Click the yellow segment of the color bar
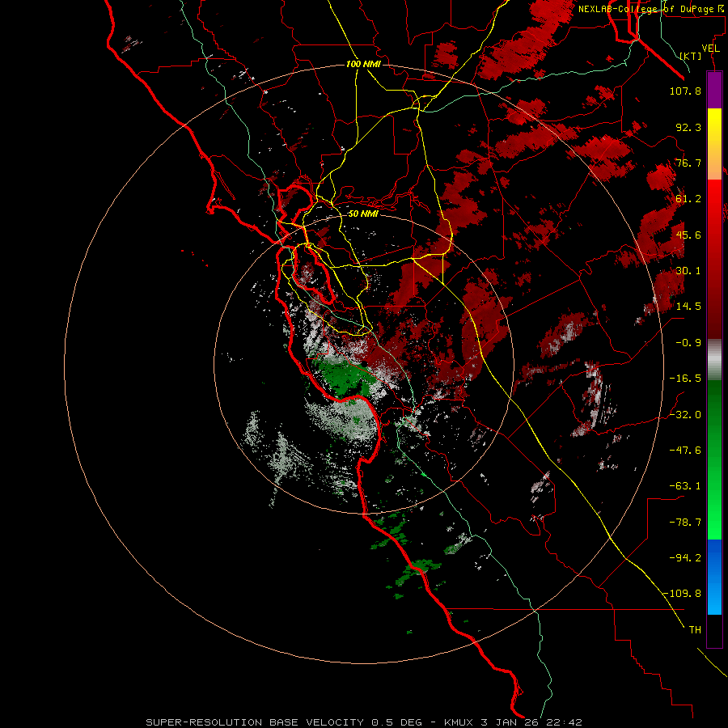 pos(714,144)
